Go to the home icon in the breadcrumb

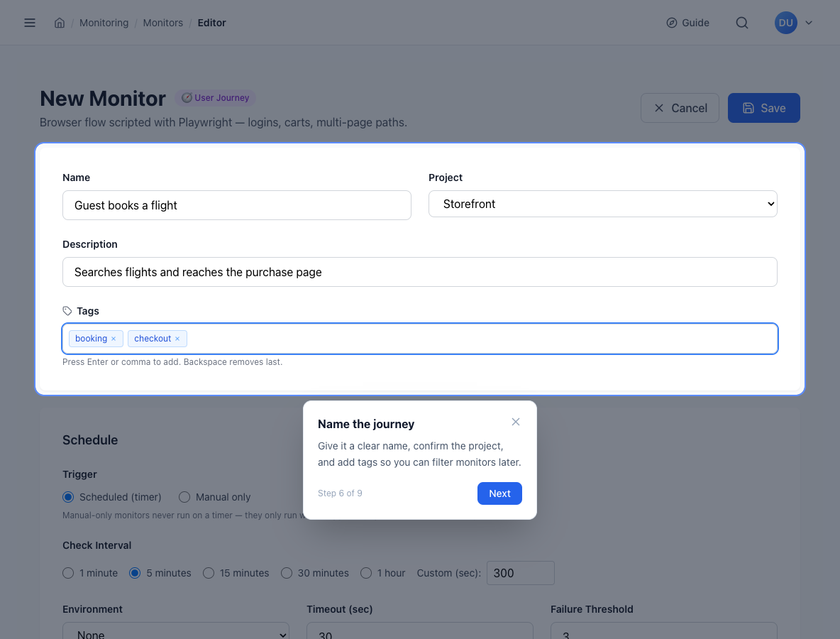[60, 23]
